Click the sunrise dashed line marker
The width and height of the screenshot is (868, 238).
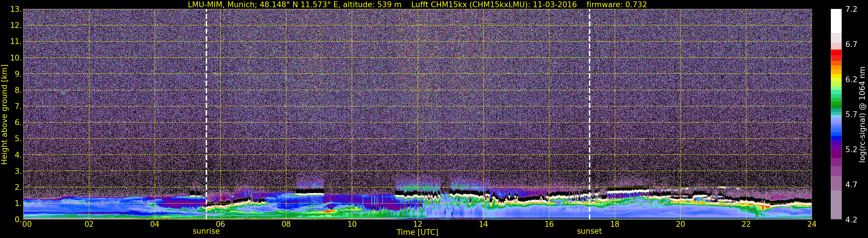206,114
